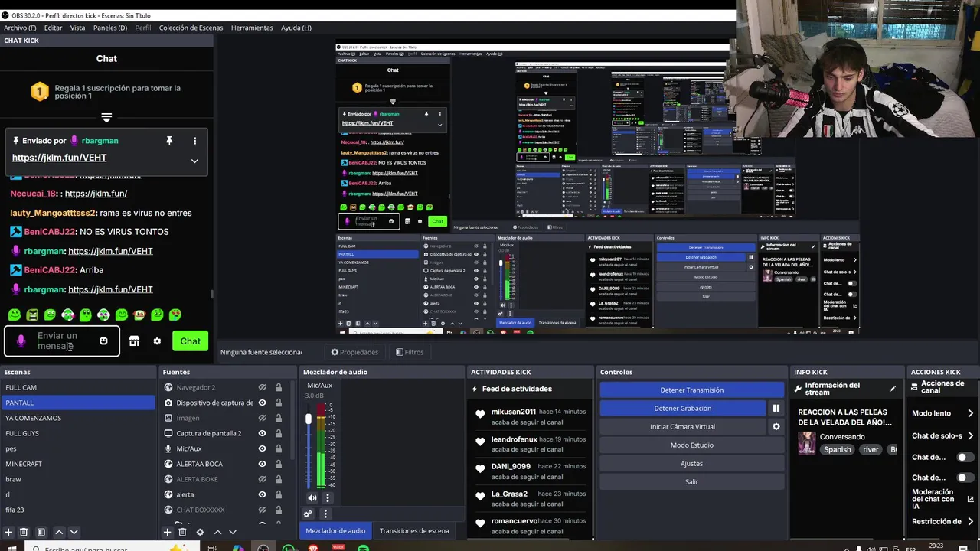Open Colección de Escenas menu
This screenshot has height=551, width=980.
click(x=191, y=28)
